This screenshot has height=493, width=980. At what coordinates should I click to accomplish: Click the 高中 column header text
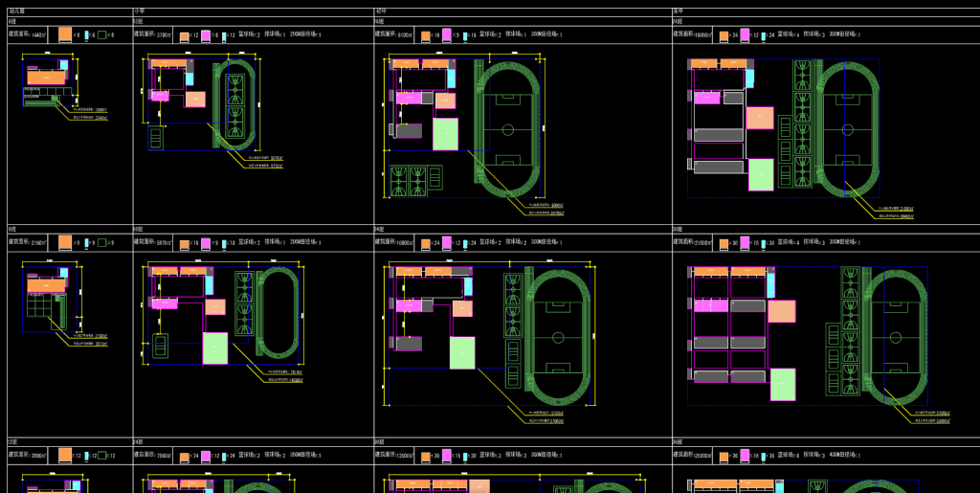(678, 11)
